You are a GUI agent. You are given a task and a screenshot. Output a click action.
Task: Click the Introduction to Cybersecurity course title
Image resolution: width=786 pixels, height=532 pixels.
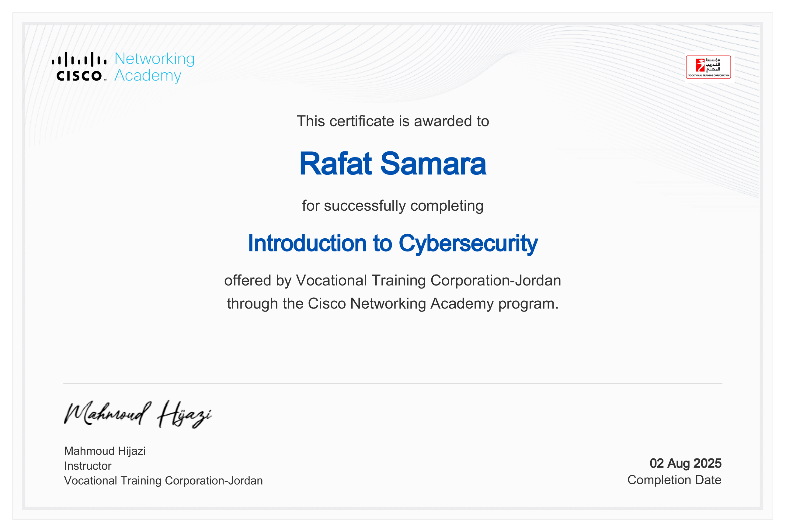pyautogui.click(x=393, y=244)
